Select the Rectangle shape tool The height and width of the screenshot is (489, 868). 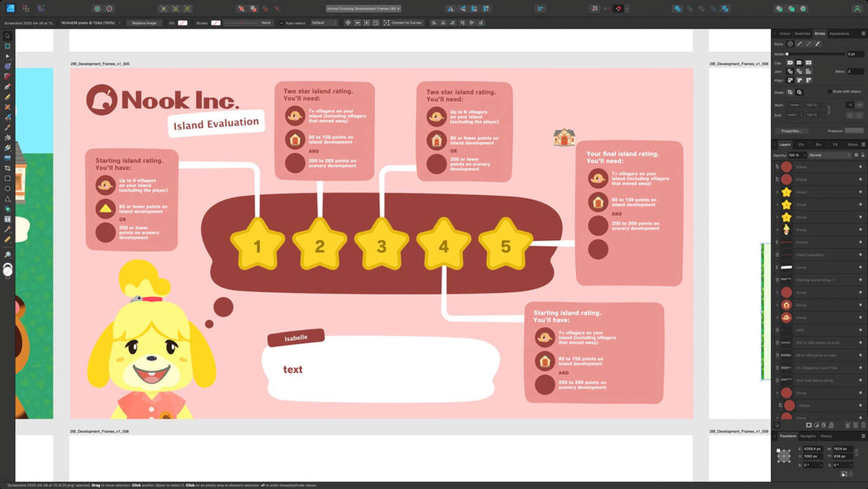point(7,178)
